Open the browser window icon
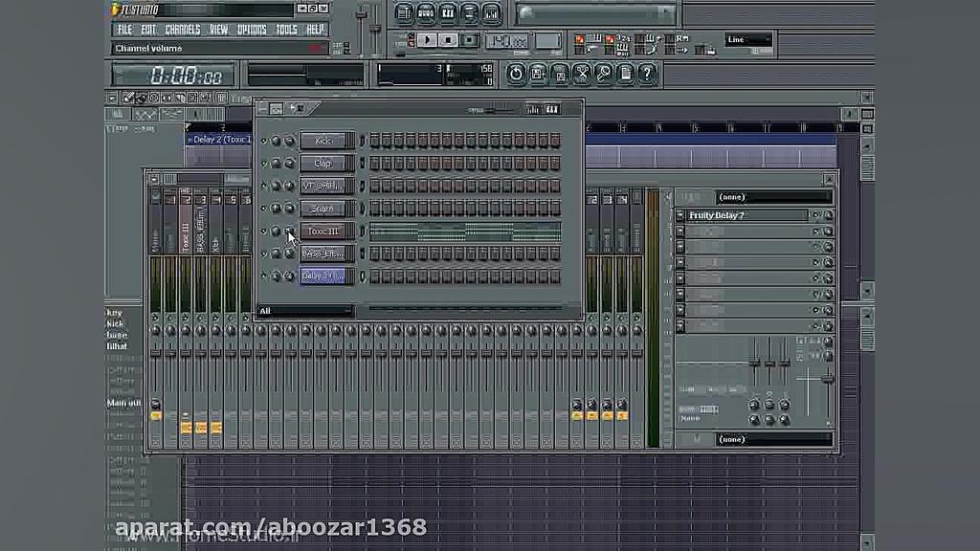The width and height of the screenshot is (980, 551). pyautogui.click(x=469, y=13)
